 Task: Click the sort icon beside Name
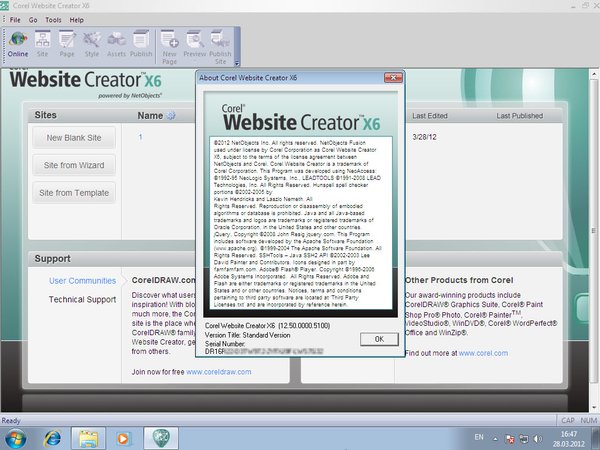coord(170,115)
